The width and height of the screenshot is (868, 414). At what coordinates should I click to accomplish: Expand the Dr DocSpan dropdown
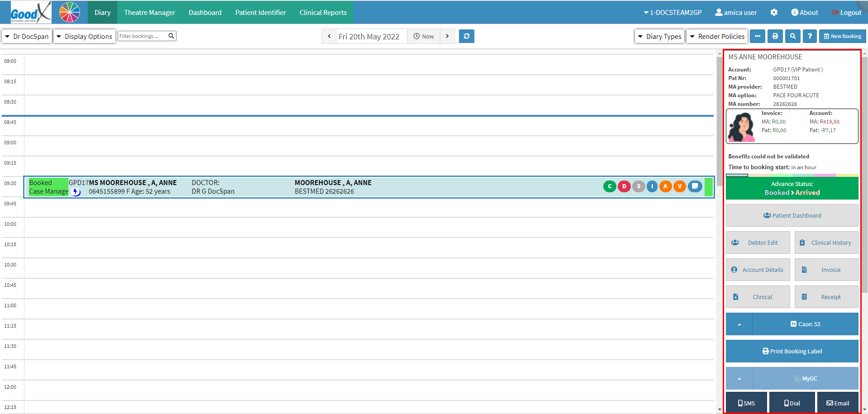tap(27, 36)
